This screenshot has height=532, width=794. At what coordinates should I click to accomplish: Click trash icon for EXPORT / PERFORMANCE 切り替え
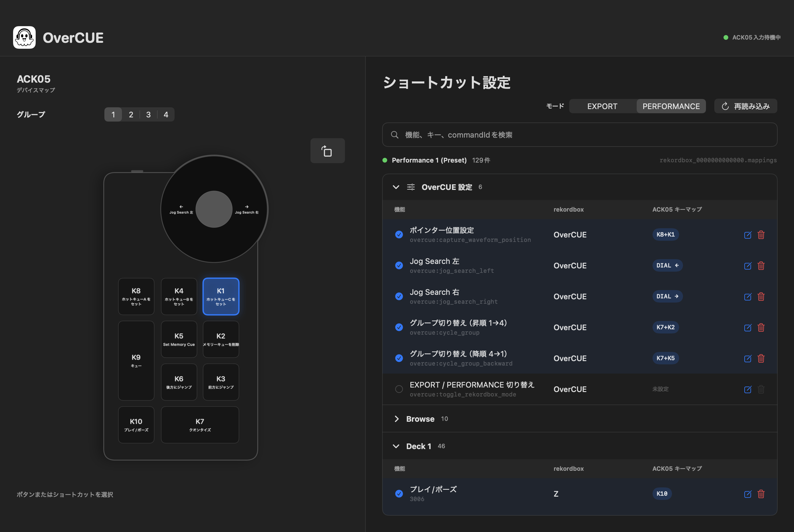point(761,389)
